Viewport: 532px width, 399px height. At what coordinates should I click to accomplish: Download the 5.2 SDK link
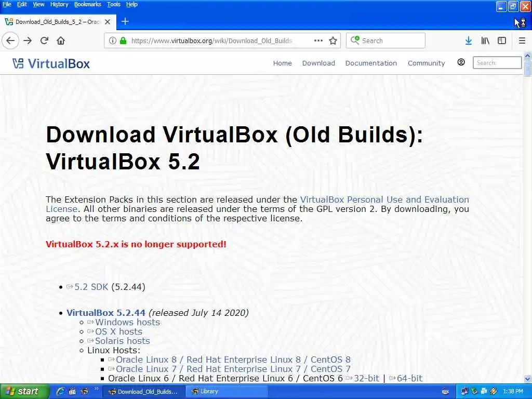(x=91, y=287)
